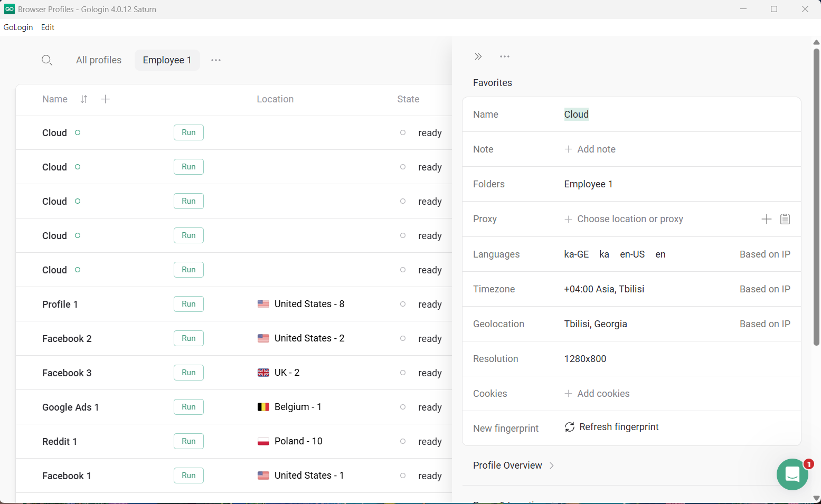
Task: Collapse the side panel with double-chevron icon
Action: pos(478,56)
